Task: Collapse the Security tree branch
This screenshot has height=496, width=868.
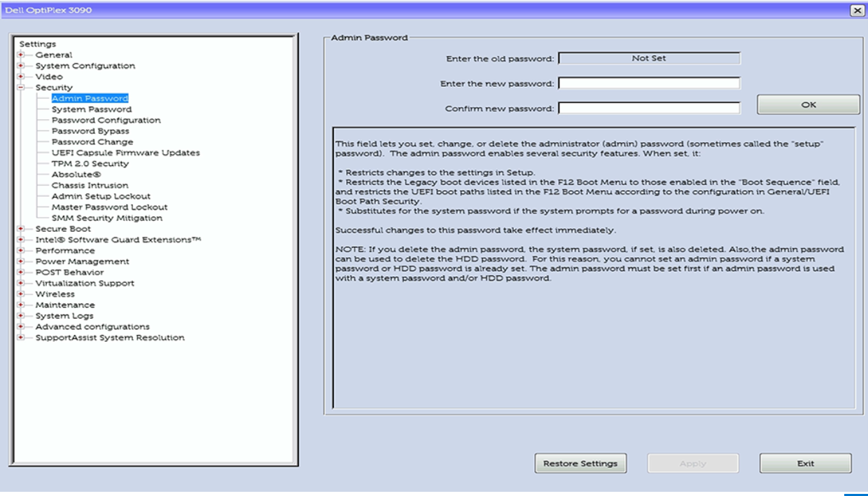Action: click(20, 87)
